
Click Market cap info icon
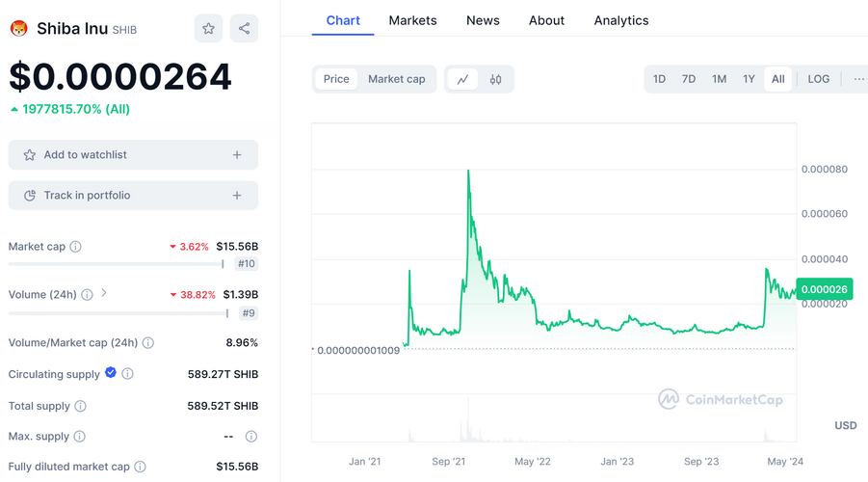coord(76,247)
